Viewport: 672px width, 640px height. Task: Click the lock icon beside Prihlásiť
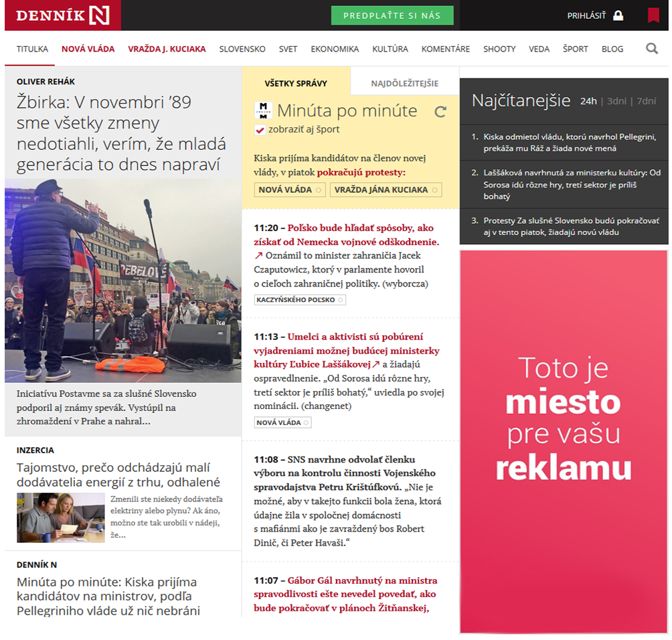pyautogui.click(x=618, y=15)
